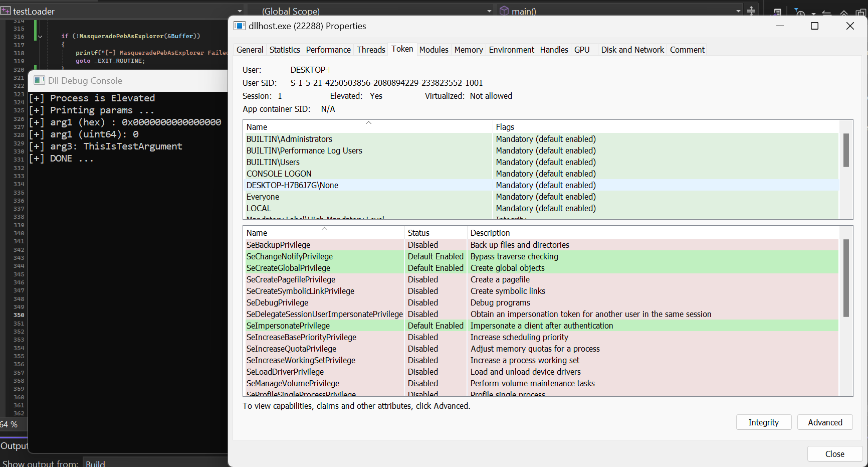Select the SeDebugPrivilege row

coord(277,302)
